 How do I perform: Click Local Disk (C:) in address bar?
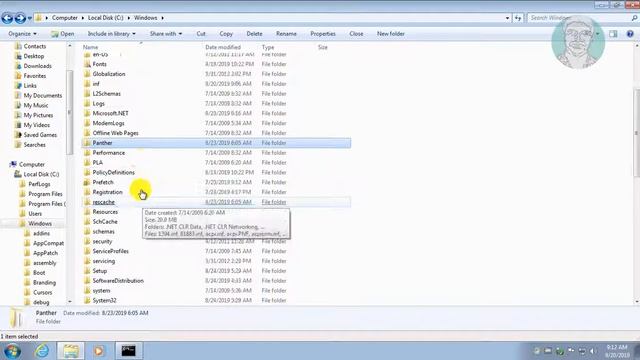[x=105, y=18]
